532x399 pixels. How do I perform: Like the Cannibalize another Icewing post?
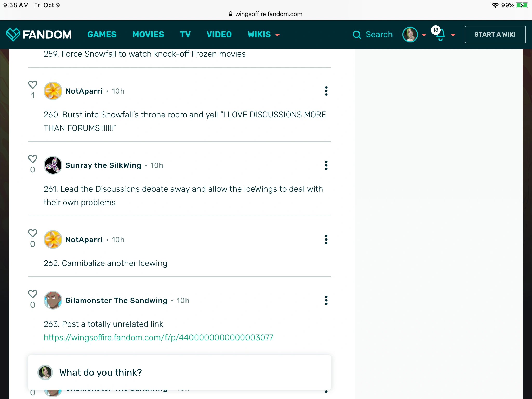point(33,233)
